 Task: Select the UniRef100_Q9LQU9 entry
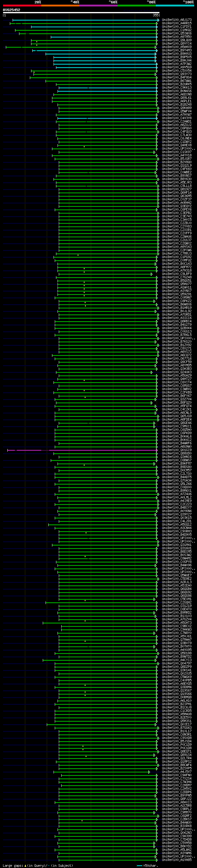[x=176, y=40]
